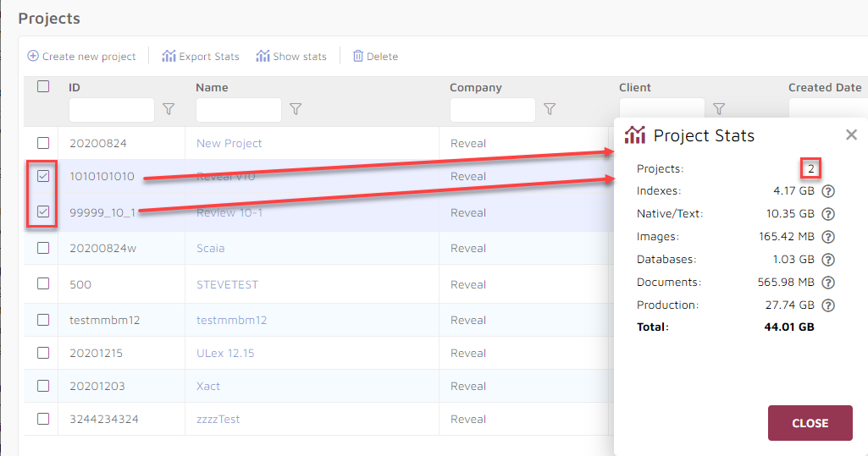Screen dimensions: 868x456
Task: Click Export Stats in the toolbar
Action: click(201, 57)
